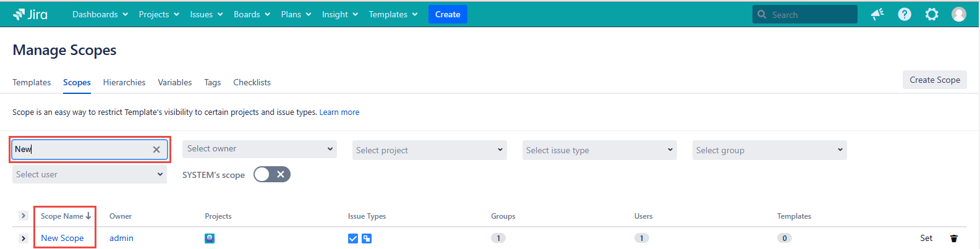Switch to the Hierarchies tab
Image resolution: width=980 pixels, height=249 pixels.
pos(124,82)
